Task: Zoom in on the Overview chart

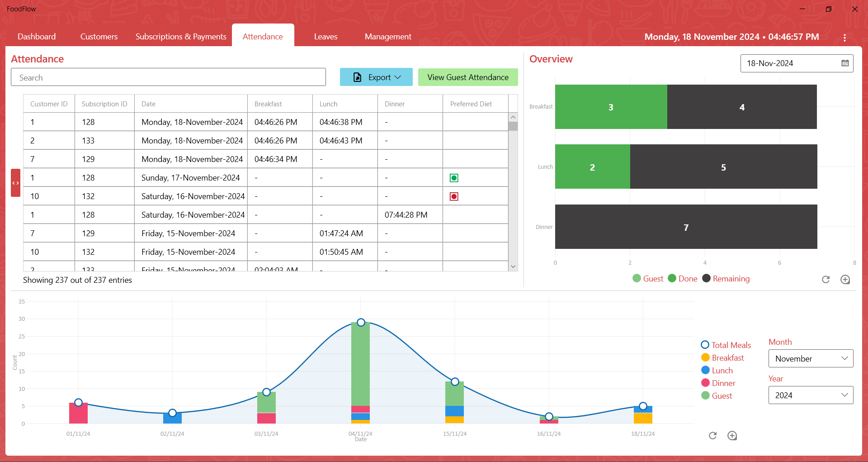Action: click(x=845, y=280)
